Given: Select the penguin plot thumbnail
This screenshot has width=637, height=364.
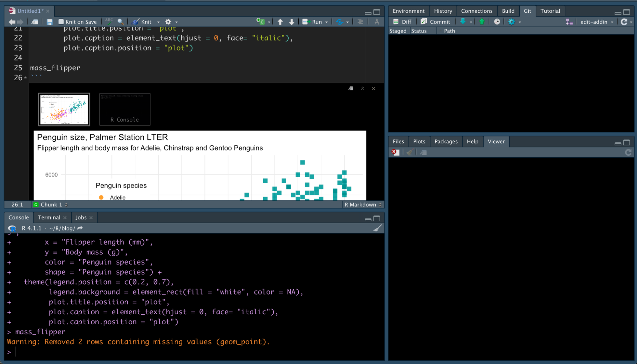Looking at the screenshot, I should pyautogui.click(x=64, y=109).
